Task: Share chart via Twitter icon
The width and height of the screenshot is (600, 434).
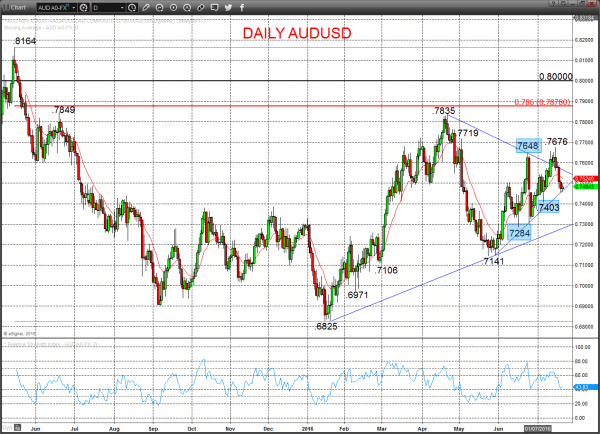Action: pos(228,8)
